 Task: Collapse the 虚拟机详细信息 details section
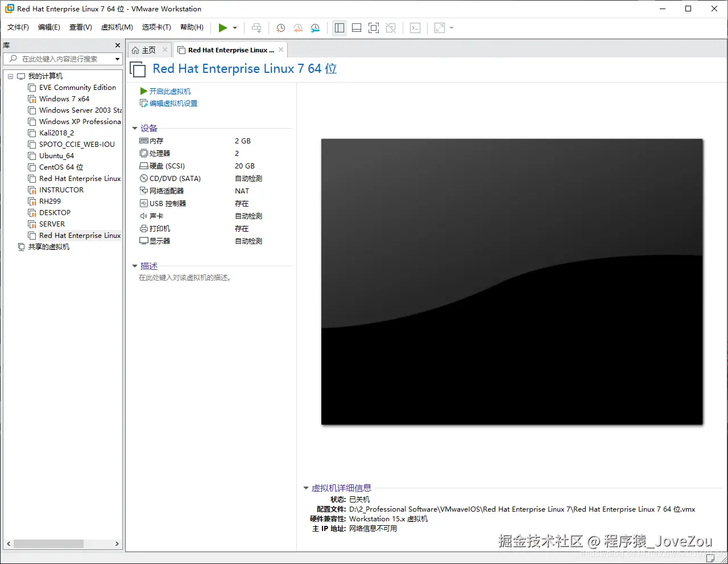tap(306, 488)
